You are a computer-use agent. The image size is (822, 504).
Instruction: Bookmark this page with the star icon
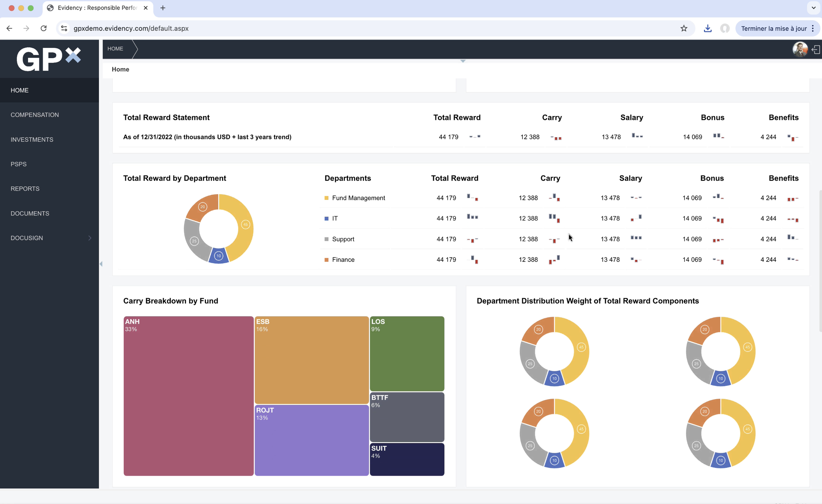pyautogui.click(x=684, y=28)
